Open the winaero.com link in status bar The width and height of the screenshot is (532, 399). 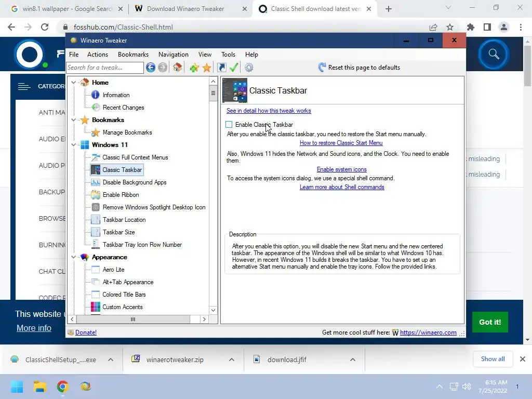(428, 332)
